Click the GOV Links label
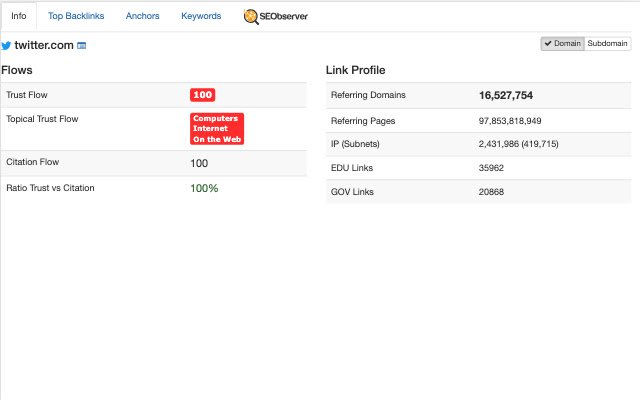This screenshot has height=400, width=640. click(352, 192)
